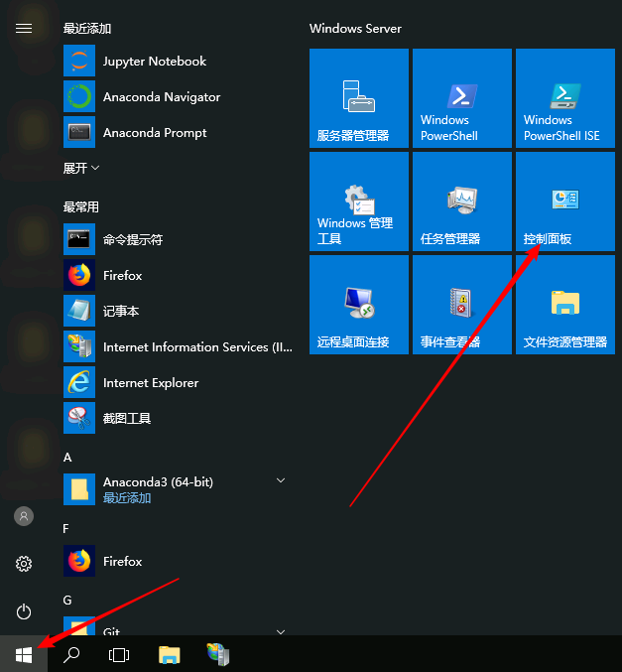Open the Windows 管理工具 tile
The image size is (622, 672).
point(359,202)
